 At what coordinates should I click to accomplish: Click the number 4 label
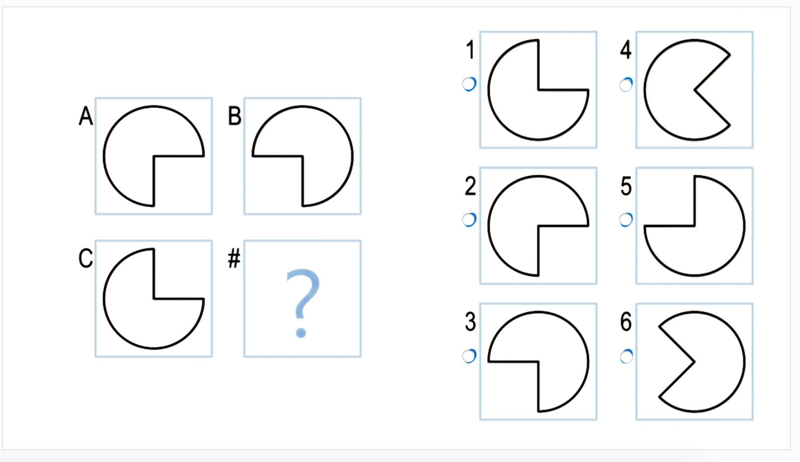tap(626, 50)
